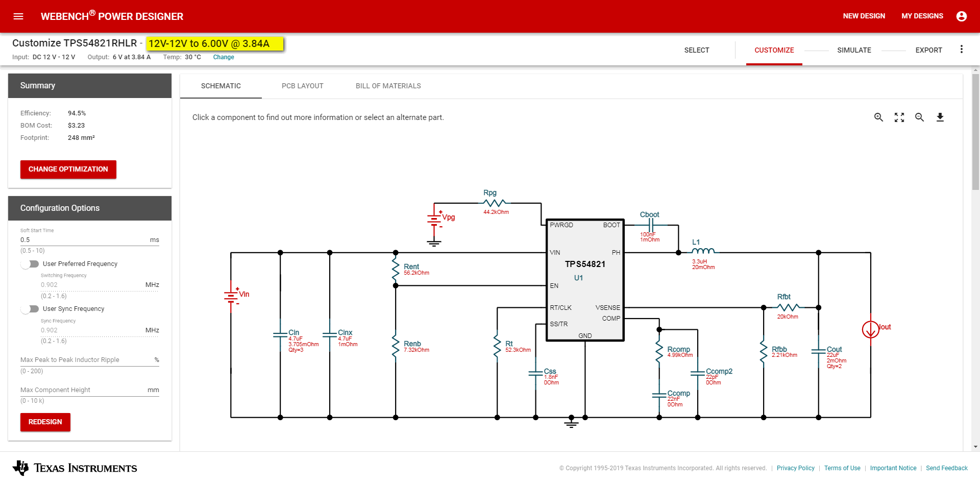Switch to the PCB Layout tab

click(303, 86)
